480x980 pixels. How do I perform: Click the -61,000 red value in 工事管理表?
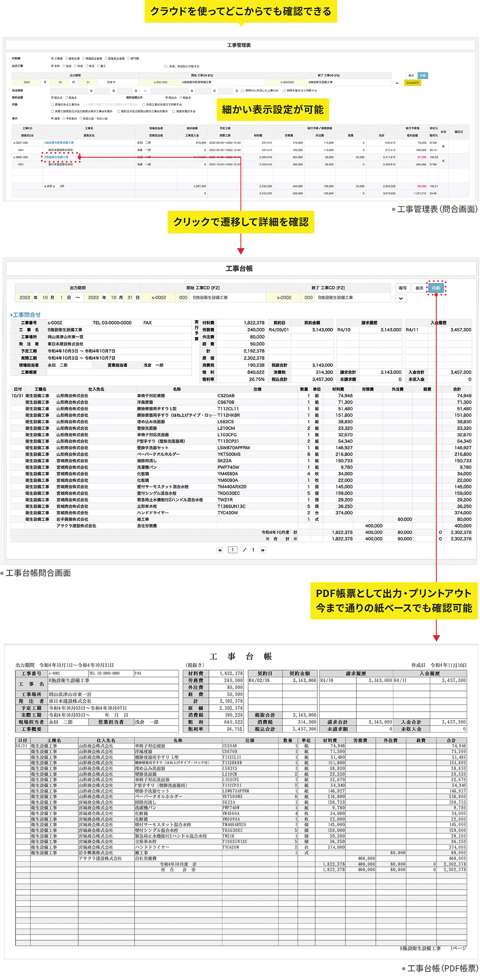click(x=421, y=157)
